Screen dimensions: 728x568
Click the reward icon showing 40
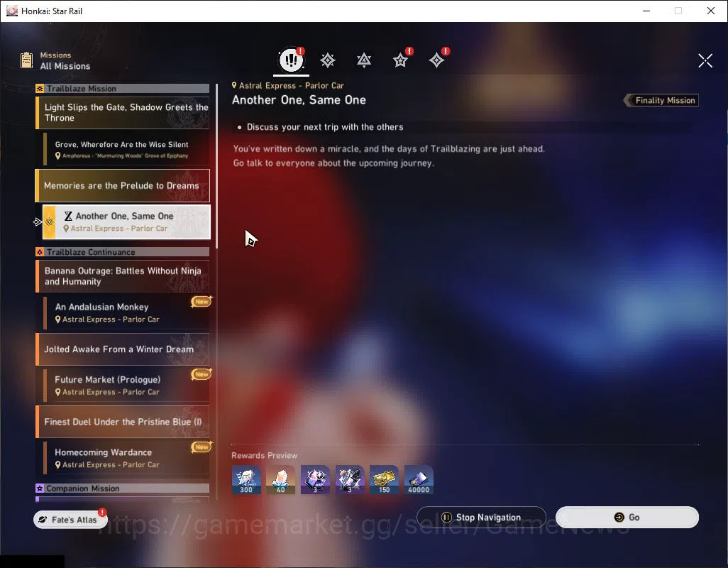(x=280, y=479)
